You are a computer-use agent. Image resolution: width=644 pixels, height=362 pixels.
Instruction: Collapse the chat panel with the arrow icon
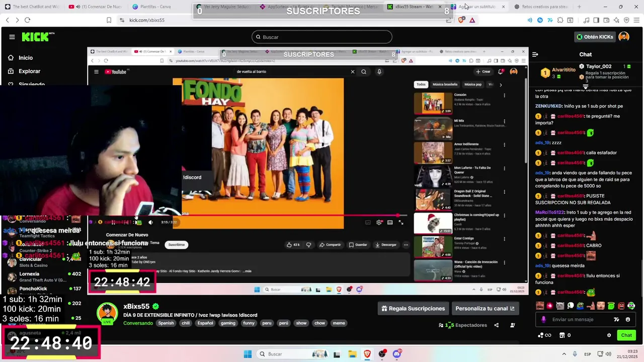[535, 54]
